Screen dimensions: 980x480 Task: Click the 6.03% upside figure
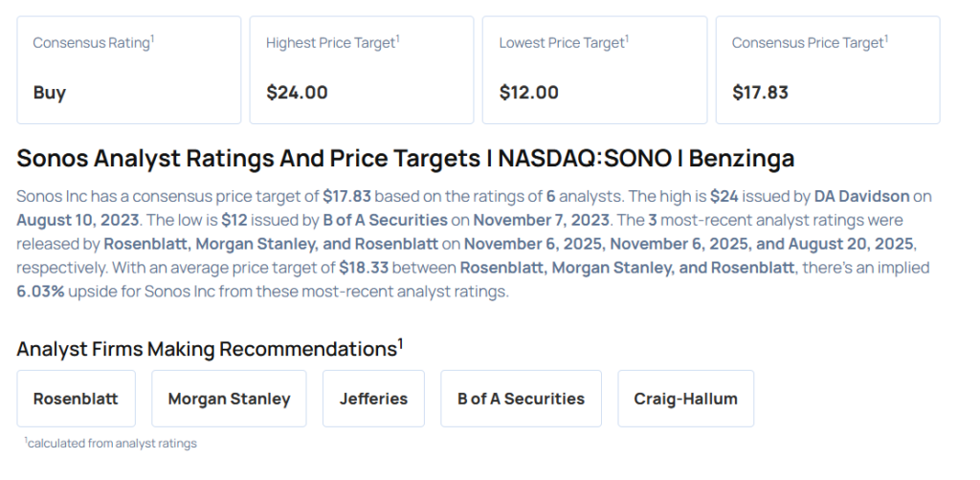coord(40,292)
